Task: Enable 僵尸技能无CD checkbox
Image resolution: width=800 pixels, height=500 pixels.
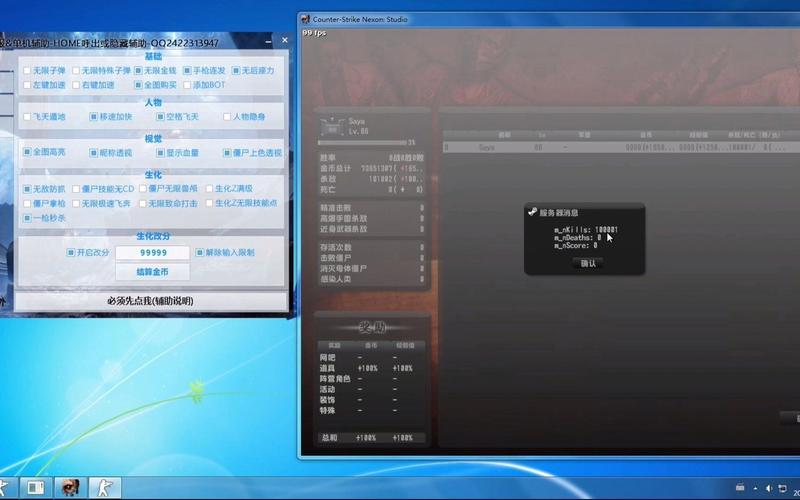Action: (x=76, y=189)
